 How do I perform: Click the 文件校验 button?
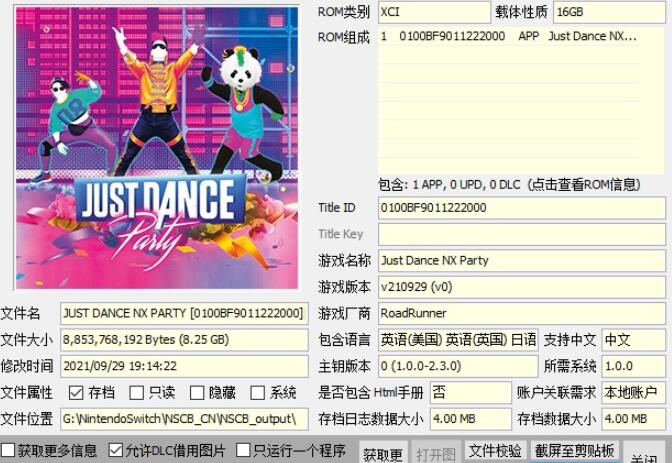coord(495,450)
